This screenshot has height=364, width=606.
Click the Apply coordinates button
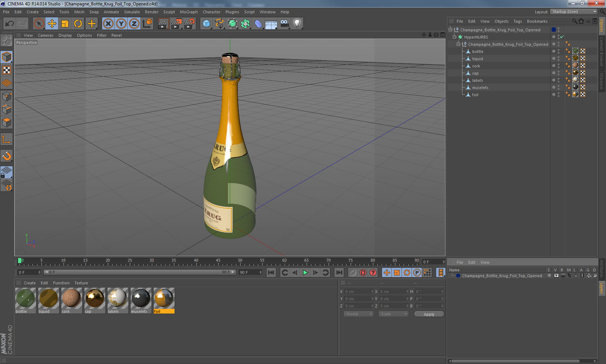pyautogui.click(x=429, y=314)
